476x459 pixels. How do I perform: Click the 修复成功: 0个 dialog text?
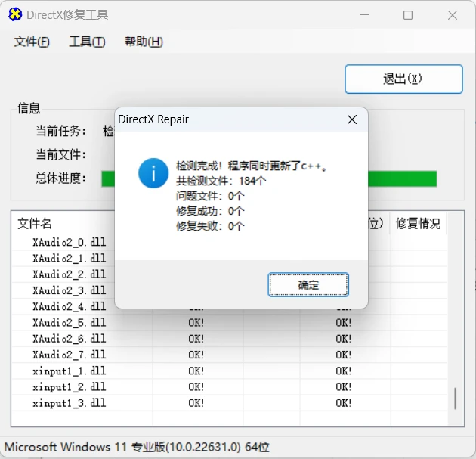pos(210,211)
